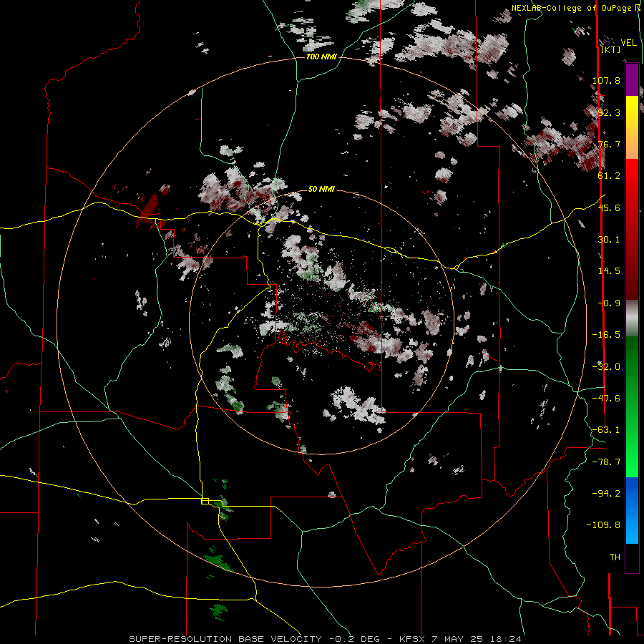The width and height of the screenshot is (644, 644).
Task: Click the 14.5 legend value
Action: (609, 271)
